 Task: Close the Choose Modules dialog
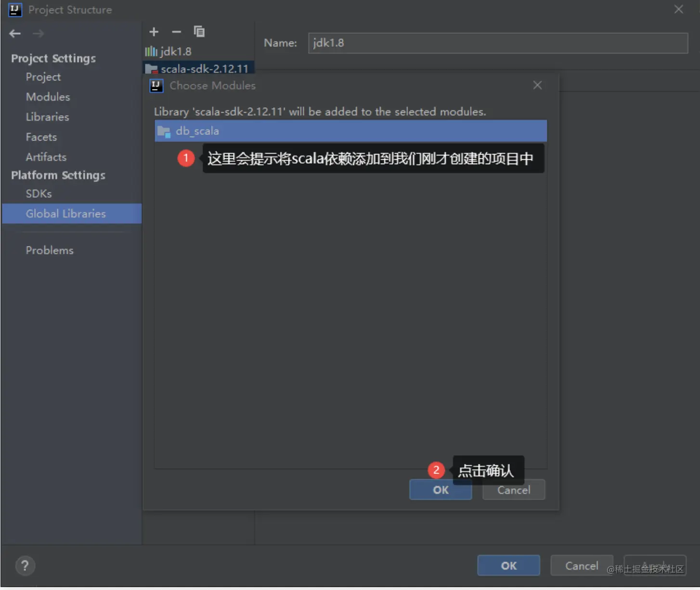click(537, 85)
